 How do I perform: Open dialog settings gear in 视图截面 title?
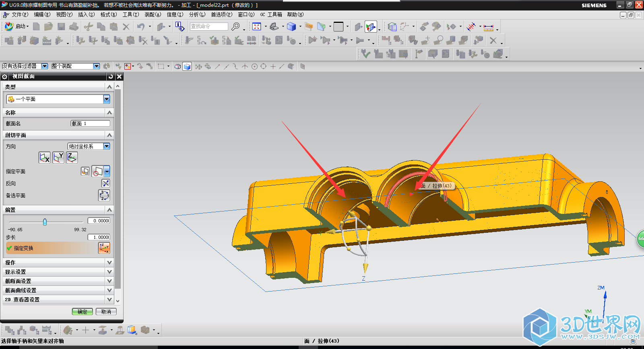pyautogui.click(x=5, y=76)
